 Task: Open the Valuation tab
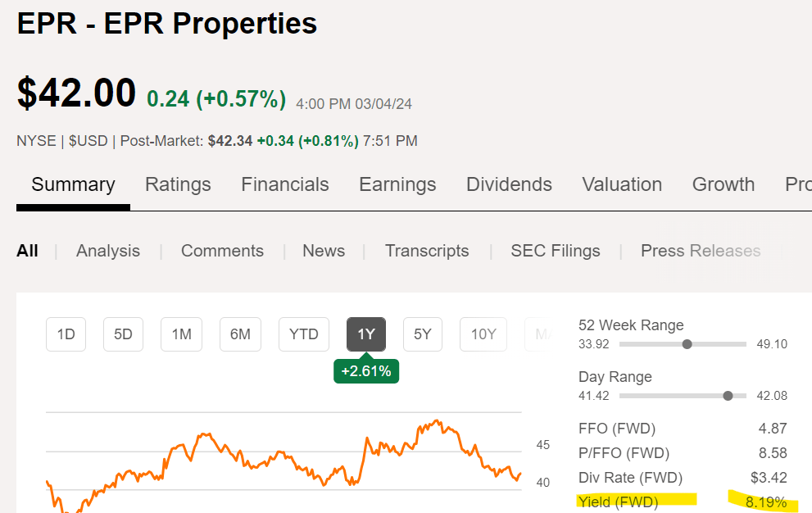point(621,184)
